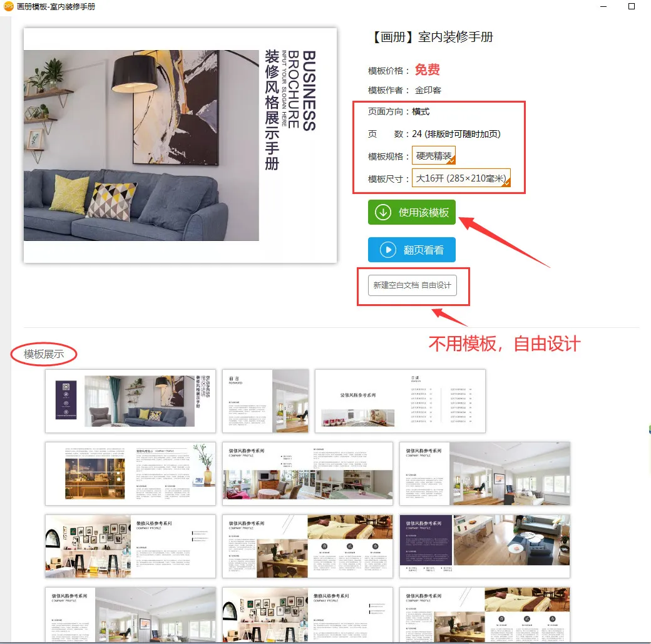This screenshot has width=651, height=644.
Task: Open the third-row thumbnail with purple text panel
Action: pos(484,546)
